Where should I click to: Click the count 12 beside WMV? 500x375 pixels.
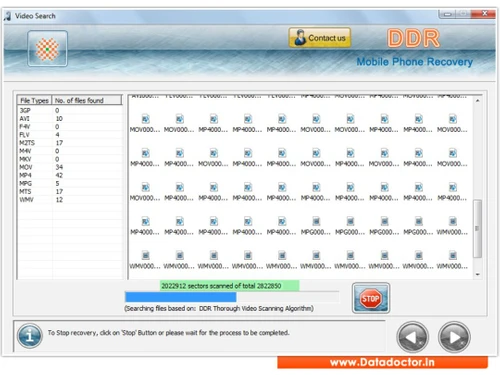(59, 200)
